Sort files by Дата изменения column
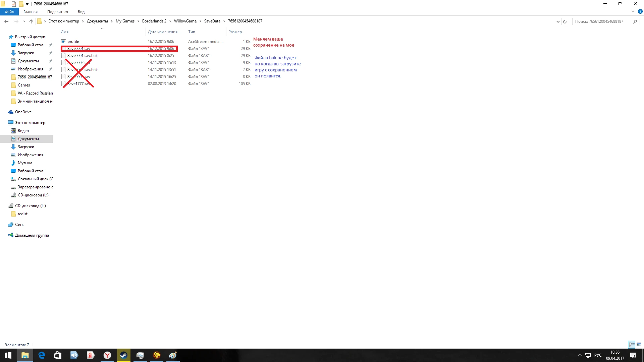 tap(163, 32)
